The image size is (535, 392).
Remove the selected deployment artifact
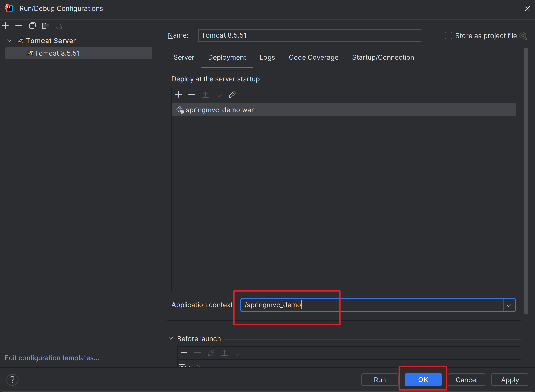[192, 95]
